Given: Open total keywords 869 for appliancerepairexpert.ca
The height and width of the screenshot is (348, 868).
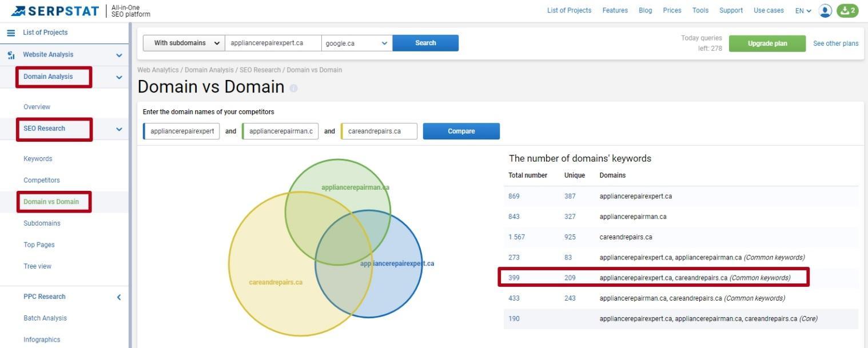Looking at the screenshot, I should pos(514,196).
